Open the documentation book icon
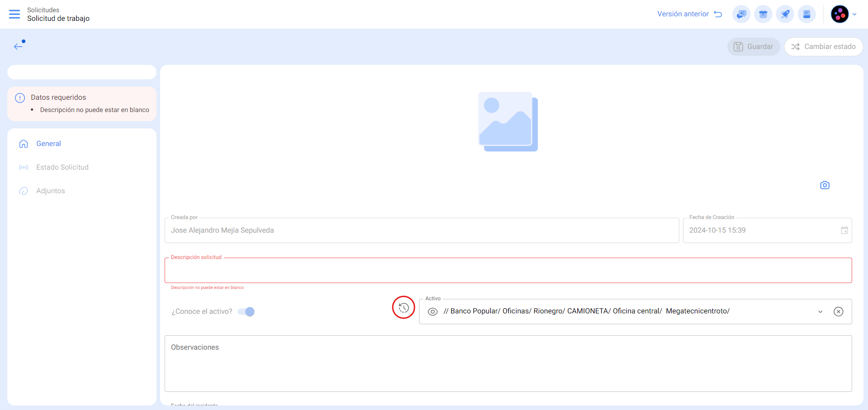Image resolution: width=868 pixels, height=410 pixels. [806, 14]
